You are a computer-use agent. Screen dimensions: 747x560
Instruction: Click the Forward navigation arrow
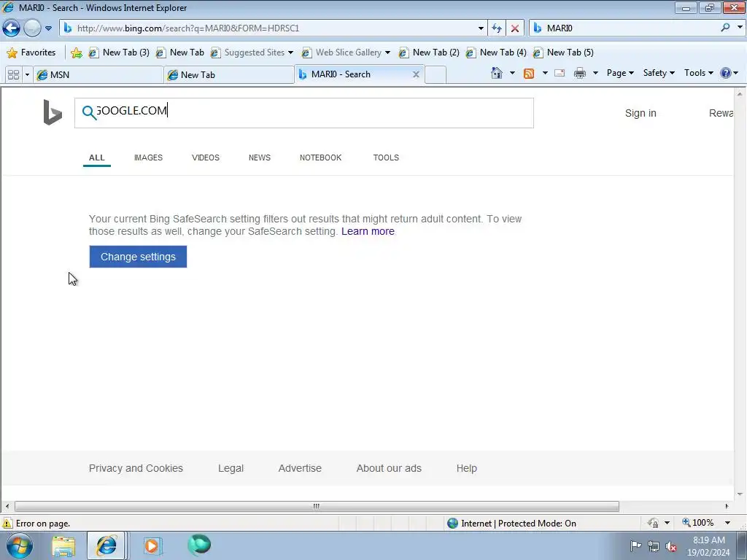tap(32, 28)
